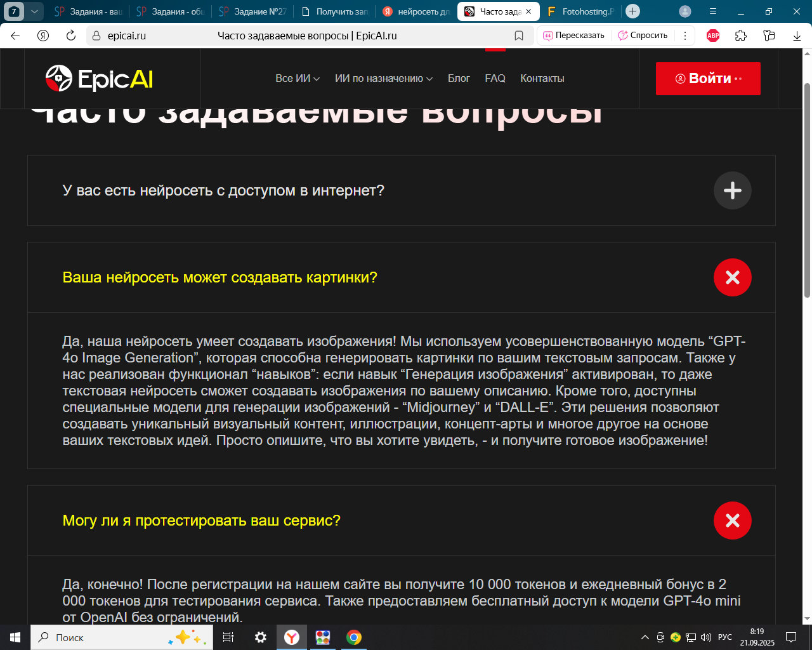The height and width of the screenshot is (650, 812).
Task: Open the colorful-dots app on the taskbar
Action: 323,637
